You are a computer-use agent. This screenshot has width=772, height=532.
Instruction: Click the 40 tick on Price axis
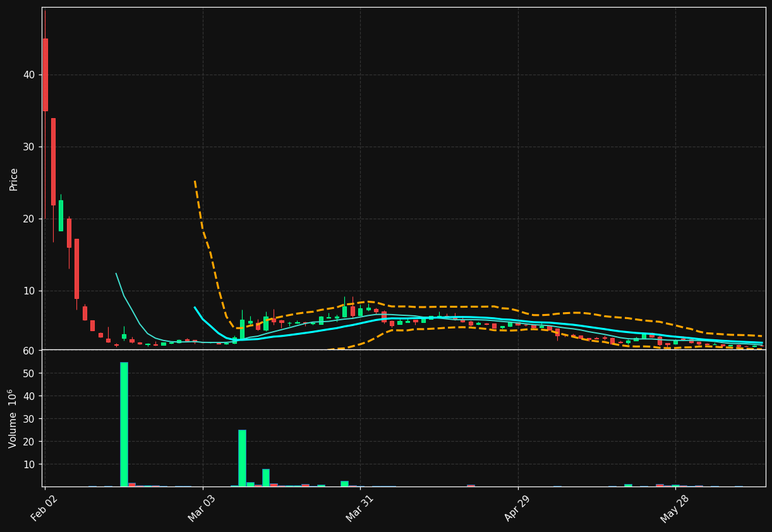click(x=29, y=75)
